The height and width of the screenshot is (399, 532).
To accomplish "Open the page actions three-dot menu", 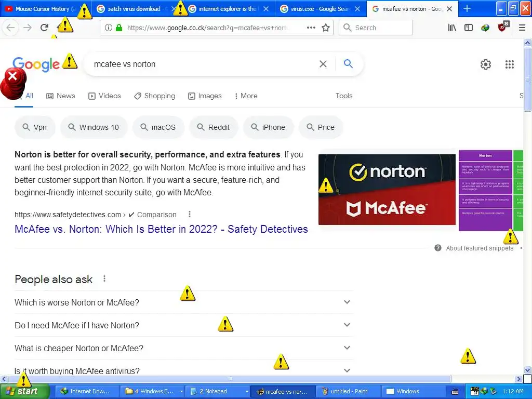I will coord(311,28).
